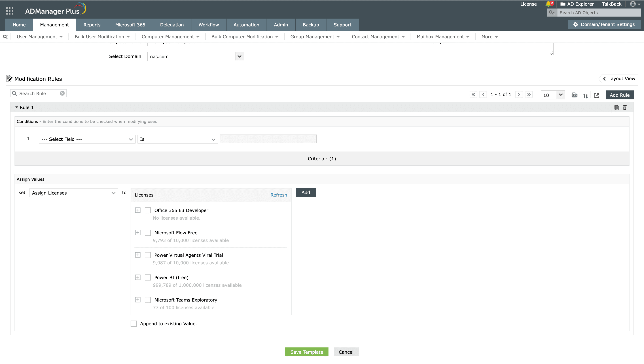This screenshot has height=364, width=644.
Task: Click the export rules icon
Action: pos(597,95)
